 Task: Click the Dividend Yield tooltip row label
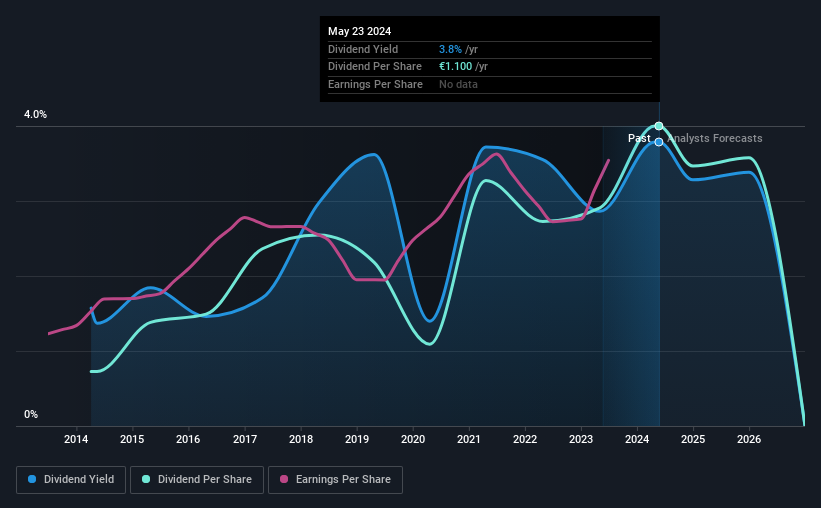(x=363, y=49)
